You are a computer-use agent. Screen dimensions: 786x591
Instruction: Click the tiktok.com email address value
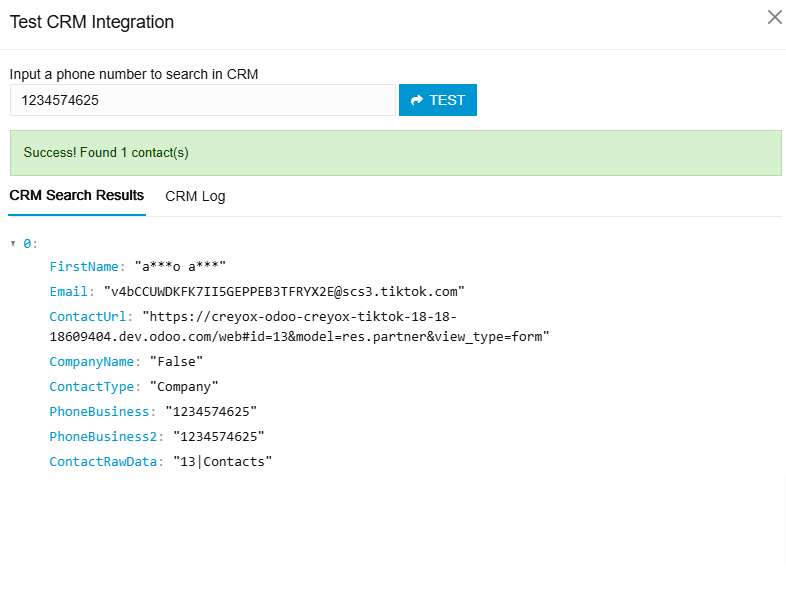[284, 292]
